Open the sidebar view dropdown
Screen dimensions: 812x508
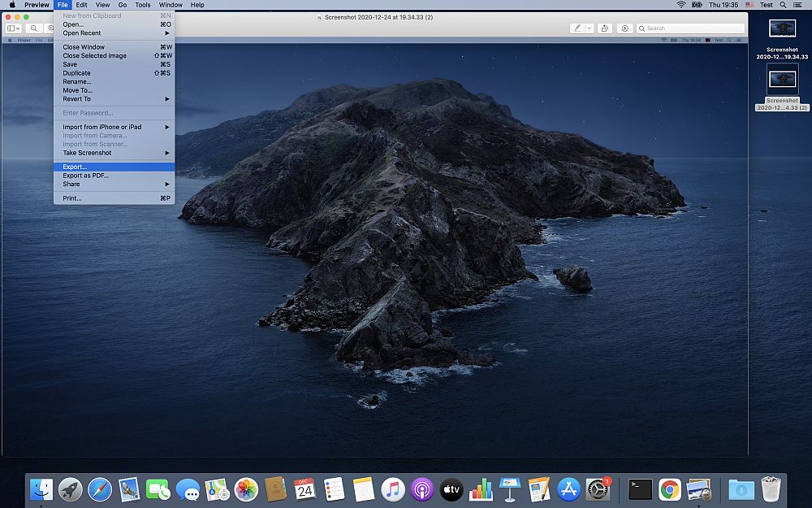tap(14, 28)
